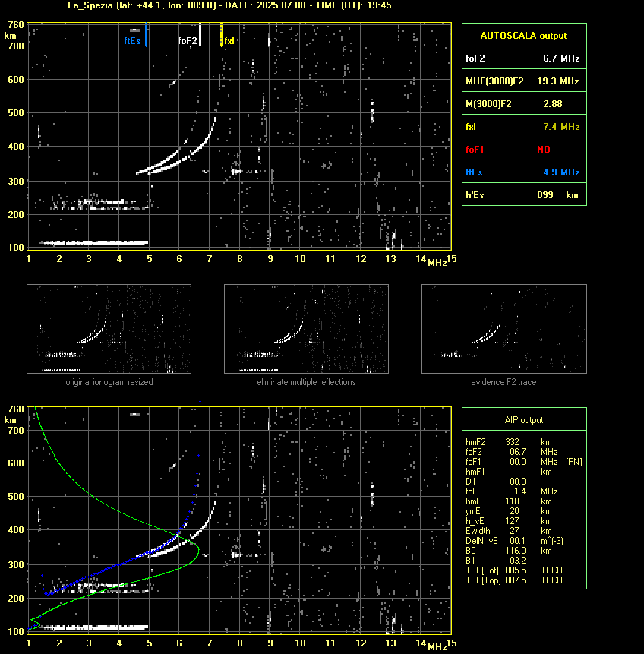The height and width of the screenshot is (654, 644).
Task: Select ftEs value '4.9 MHz'
Action: 561,172
